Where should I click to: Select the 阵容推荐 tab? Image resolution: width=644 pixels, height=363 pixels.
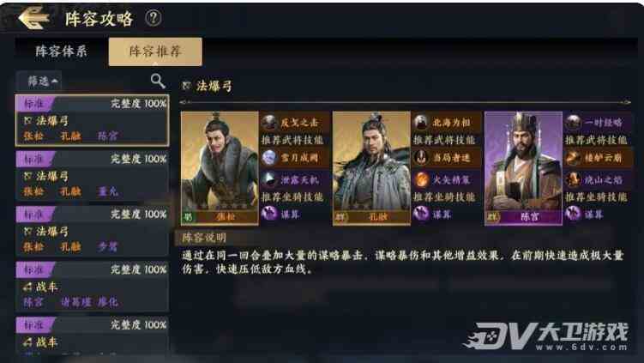[x=155, y=51]
